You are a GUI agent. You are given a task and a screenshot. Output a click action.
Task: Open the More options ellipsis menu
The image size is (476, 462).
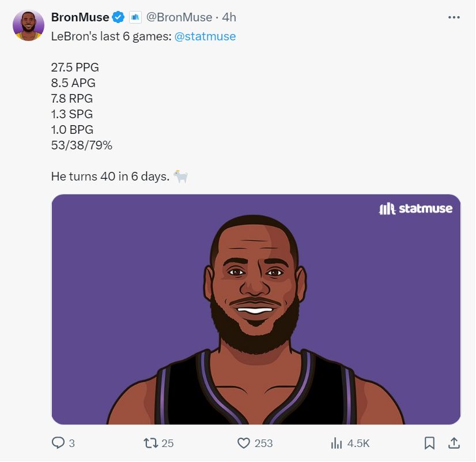454,17
